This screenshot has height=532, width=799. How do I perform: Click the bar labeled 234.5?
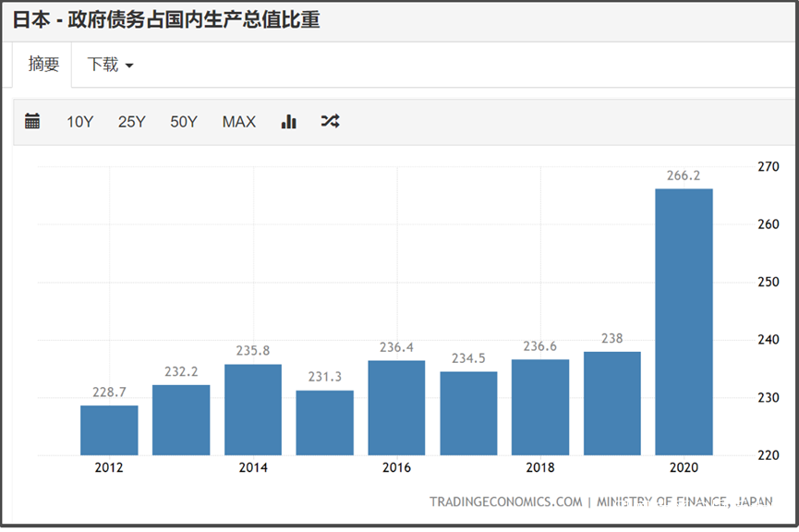[x=468, y=413]
